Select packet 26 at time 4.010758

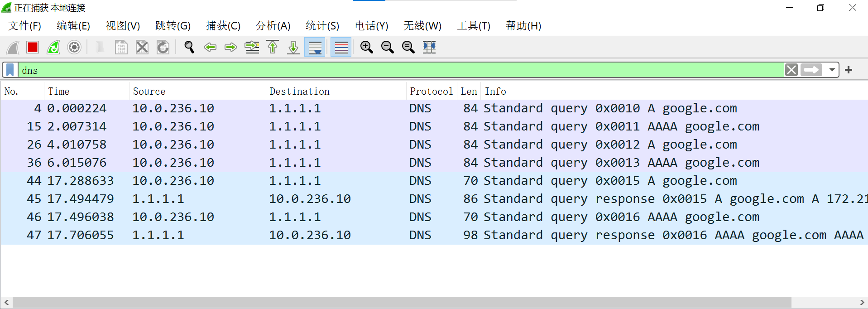[x=434, y=145]
